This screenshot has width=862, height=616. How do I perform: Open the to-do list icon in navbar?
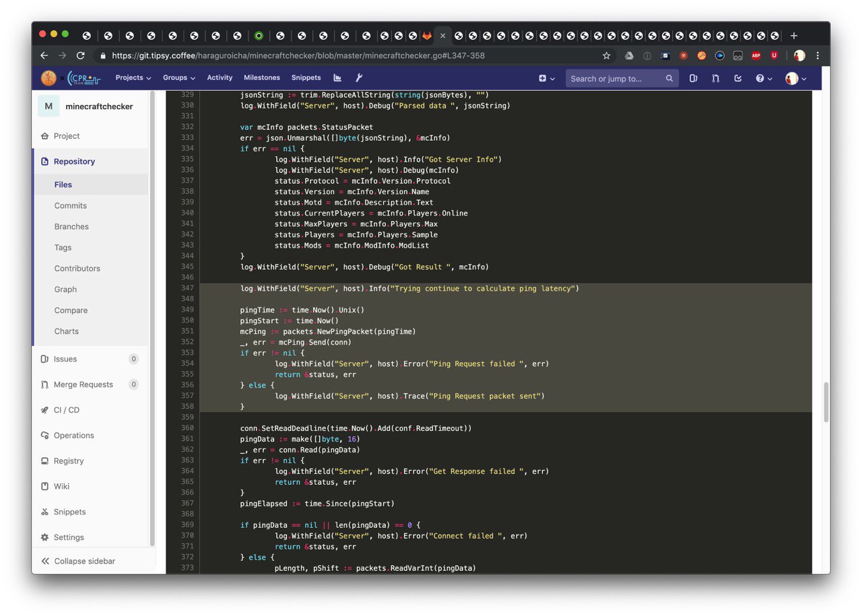pos(738,79)
